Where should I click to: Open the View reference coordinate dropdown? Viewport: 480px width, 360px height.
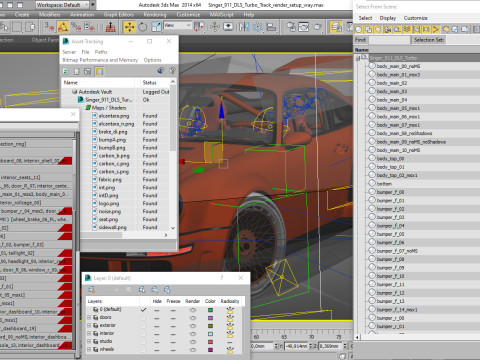pyautogui.click(x=177, y=26)
